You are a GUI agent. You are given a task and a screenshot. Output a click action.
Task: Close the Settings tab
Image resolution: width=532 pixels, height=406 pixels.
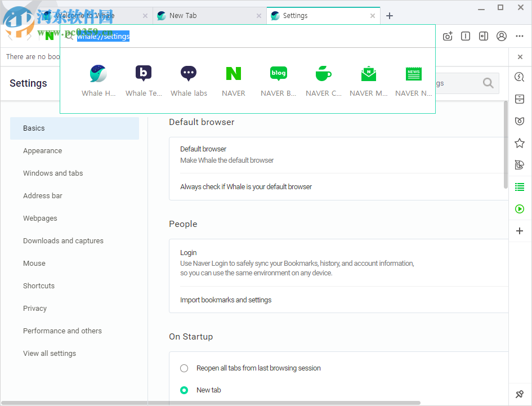pyautogui.click(x=373, y=16)
